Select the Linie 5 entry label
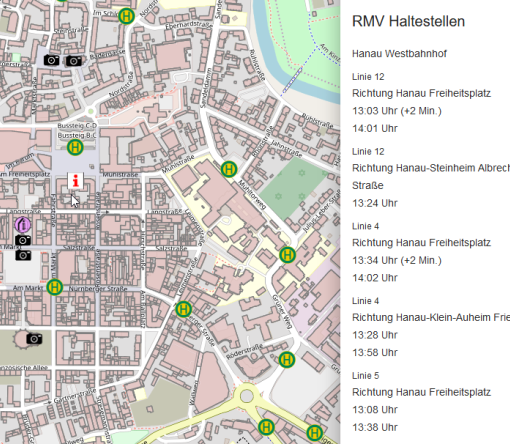Viewport: 510px width, 444px height. (x=365, y=376)
